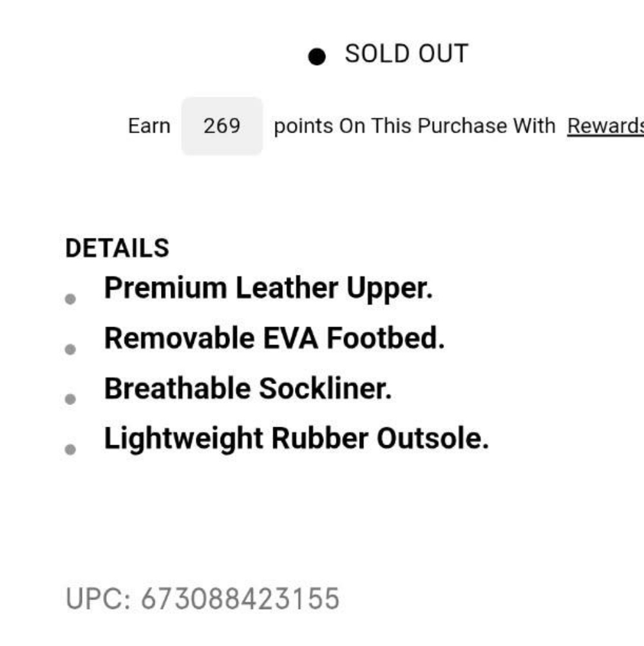The image size is (644, 646).
Task: Click bullet beside Lightweight Rubber Outsole
Action: (x=70, y=450)
